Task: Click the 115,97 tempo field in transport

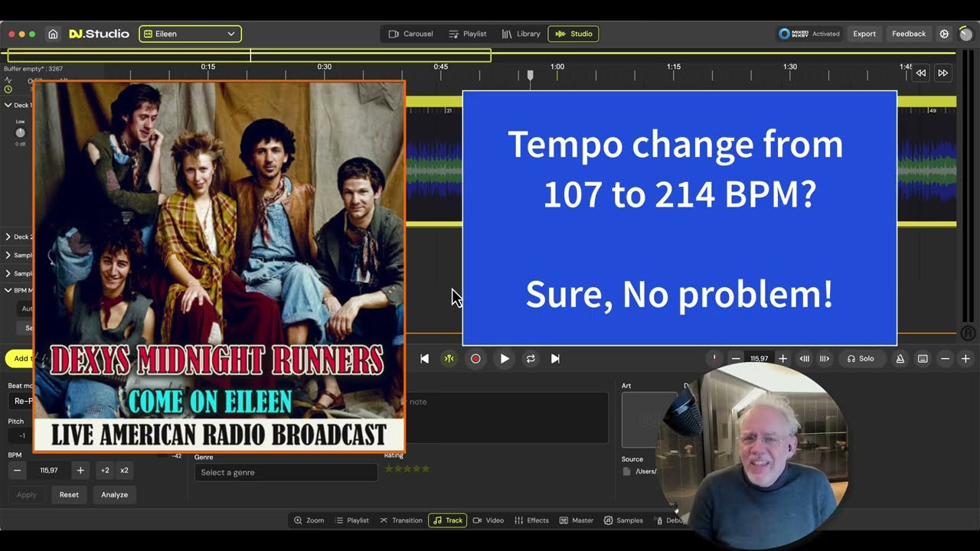Action: [759, 358]
